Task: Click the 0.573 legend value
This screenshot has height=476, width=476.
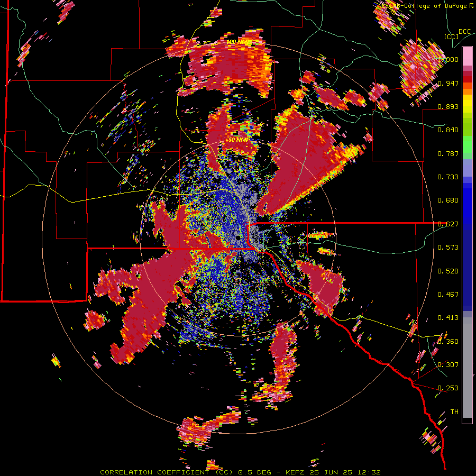Action: tap(448, 248)
